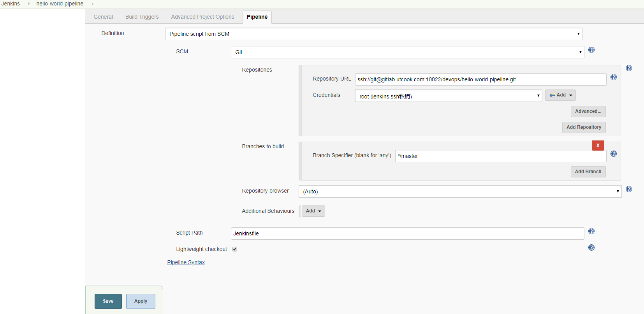Open hello-world-pipeline breadcrumb link

coord(60,4)
